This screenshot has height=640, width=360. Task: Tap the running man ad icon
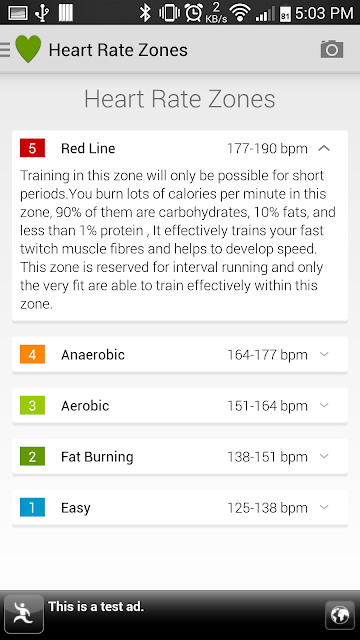click(24, 614)
